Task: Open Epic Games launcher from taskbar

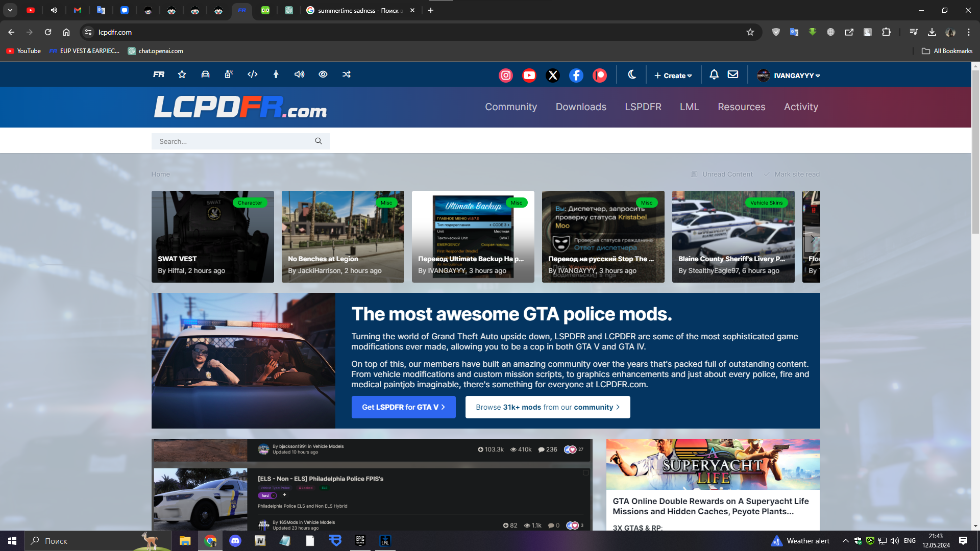Action: click(x=360, y=541)
